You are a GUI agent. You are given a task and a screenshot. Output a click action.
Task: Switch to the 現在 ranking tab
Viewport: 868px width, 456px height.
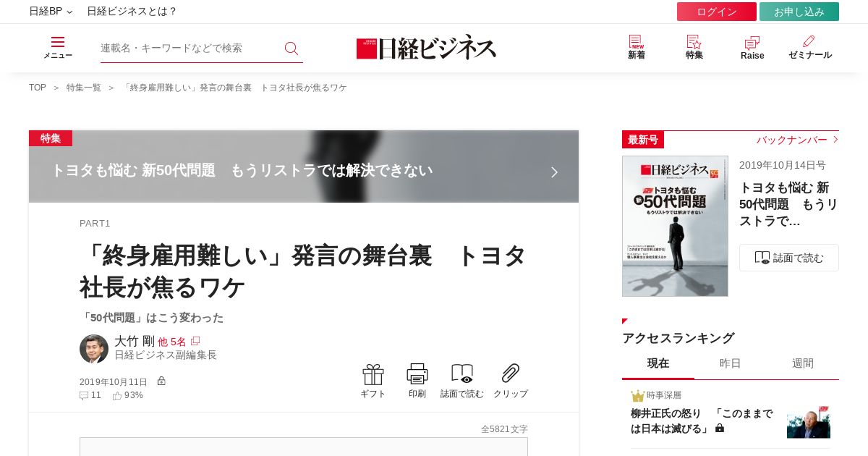pos(658,363)
